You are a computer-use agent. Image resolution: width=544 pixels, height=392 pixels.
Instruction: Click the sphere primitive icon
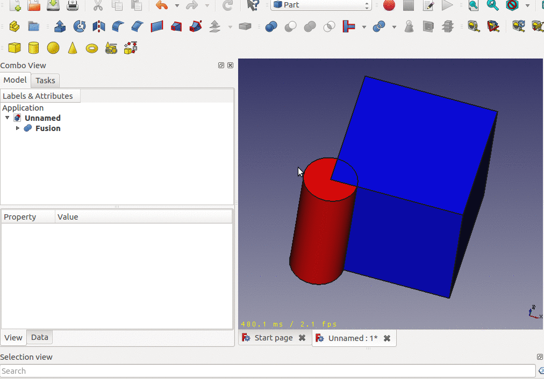tap(53, 48)
